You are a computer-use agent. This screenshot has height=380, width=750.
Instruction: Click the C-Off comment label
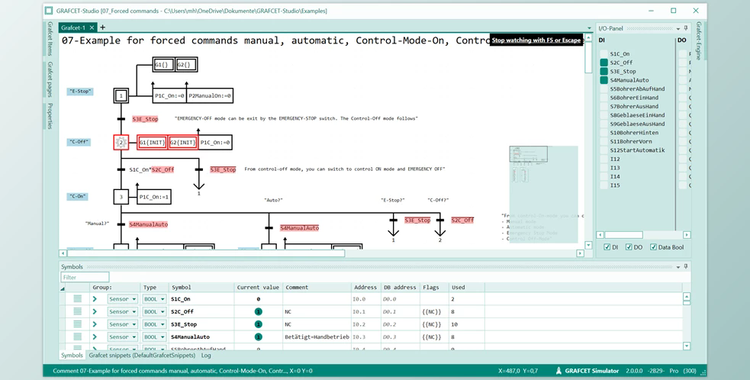pos(79,142)
